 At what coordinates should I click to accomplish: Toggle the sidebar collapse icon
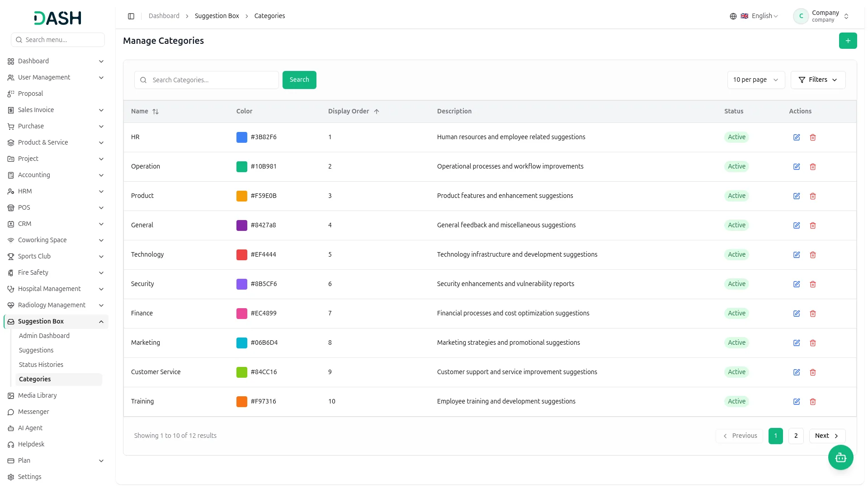pos(131,16)
